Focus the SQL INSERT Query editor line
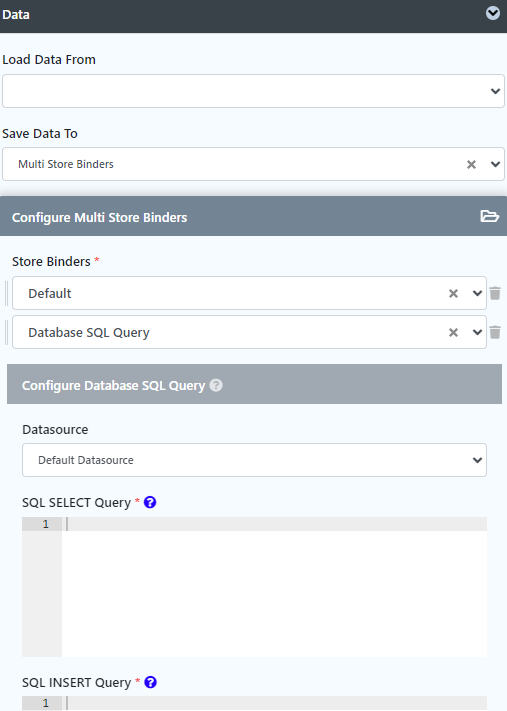 click(254, 703)
